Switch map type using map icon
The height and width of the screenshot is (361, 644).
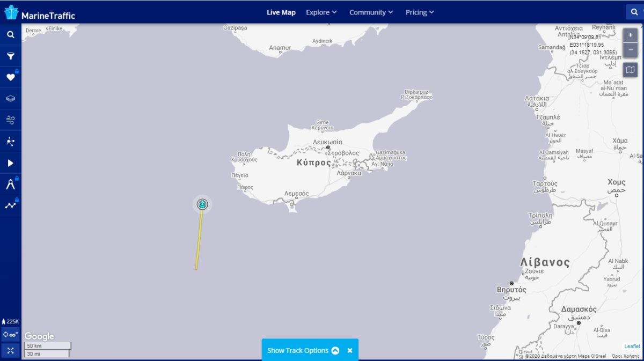(630, 70)
